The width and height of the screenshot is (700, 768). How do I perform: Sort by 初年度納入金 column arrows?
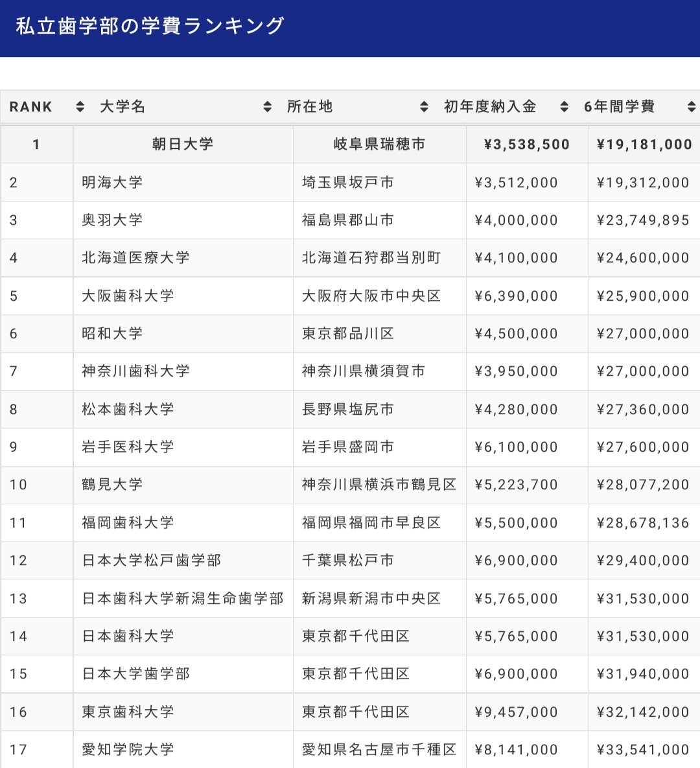coord(565,107)
